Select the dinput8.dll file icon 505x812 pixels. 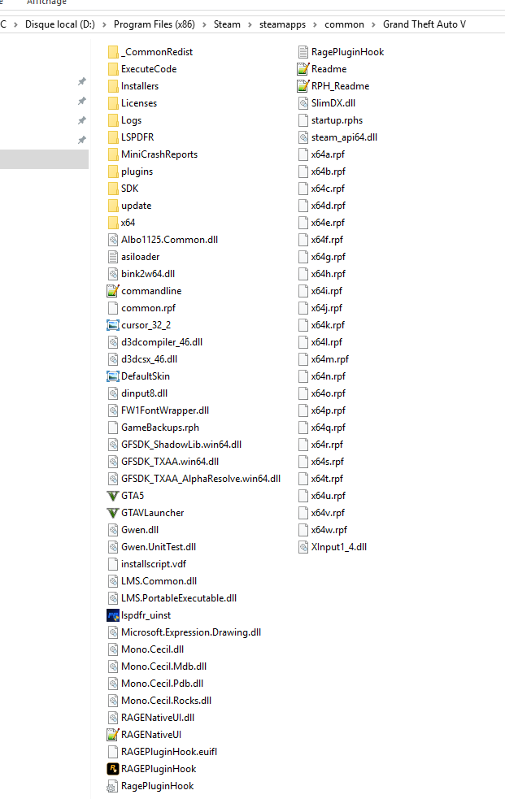[x=112, y=393]
